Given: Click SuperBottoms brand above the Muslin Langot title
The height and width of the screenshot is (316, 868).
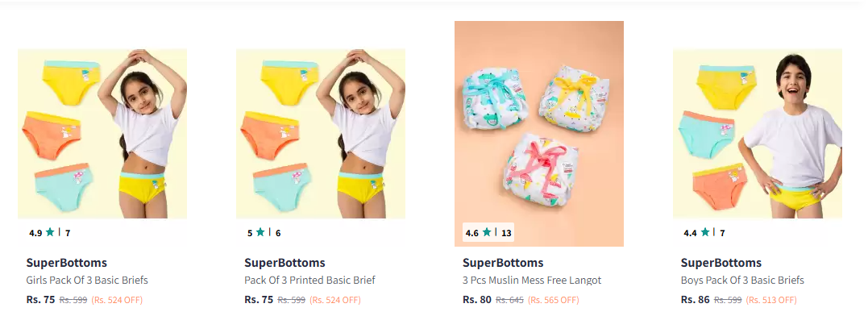Looking at the screenshot, I should 503,263.
